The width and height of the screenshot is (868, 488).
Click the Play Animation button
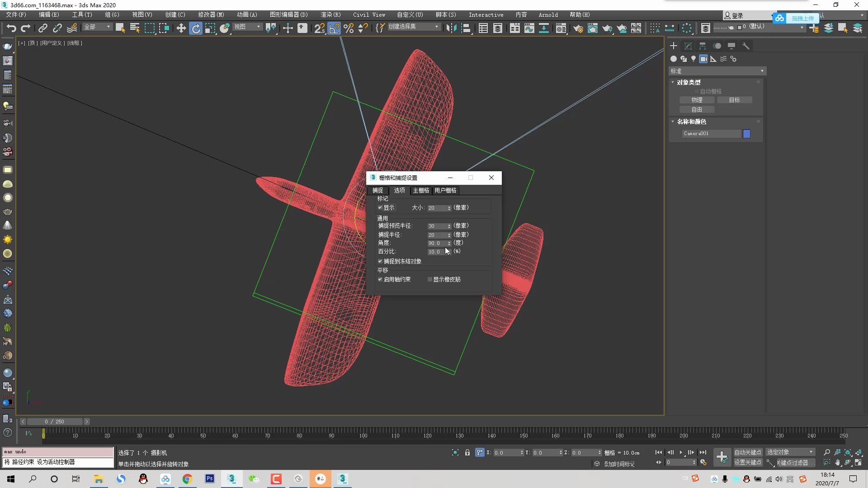(x=681, y=452)
